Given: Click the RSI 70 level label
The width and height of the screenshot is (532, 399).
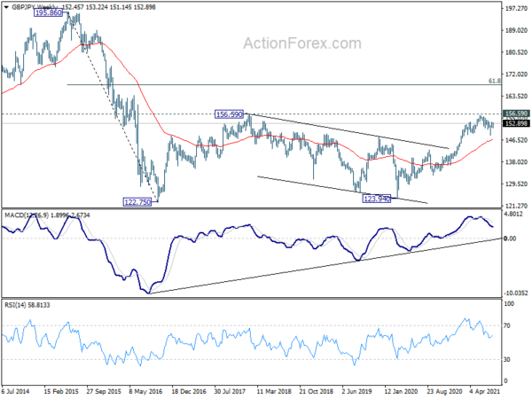Looking at the screenshot, I should pyautogui.click(x=507, y=326).
